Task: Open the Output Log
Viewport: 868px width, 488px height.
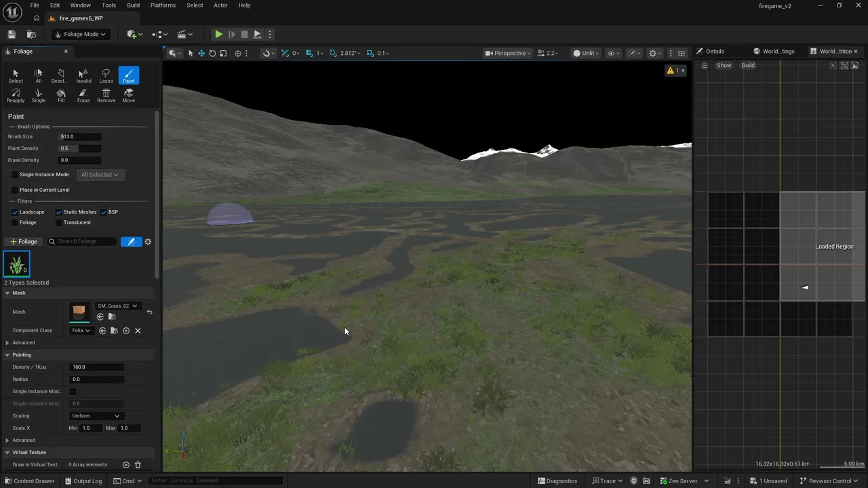Action: pyautogui.click(x=83, y=481)
